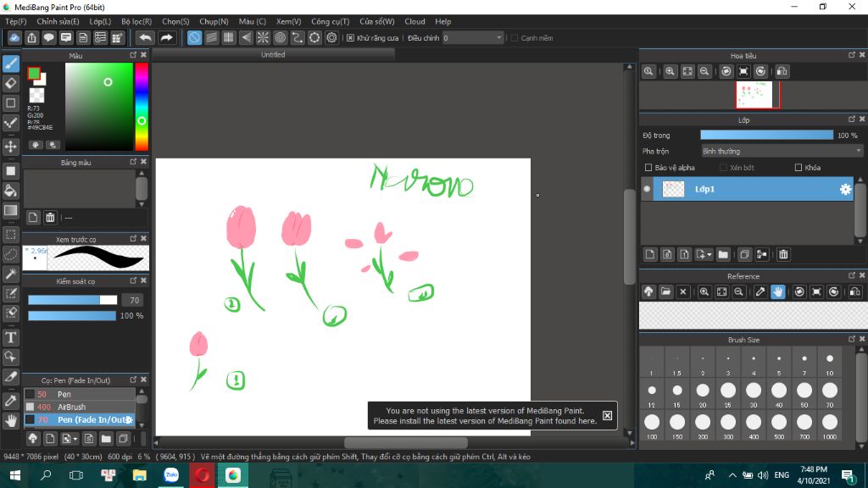Open the Bộ lọc(R) menu
Screen dimensions: 868x488
(x=136, y=21)
